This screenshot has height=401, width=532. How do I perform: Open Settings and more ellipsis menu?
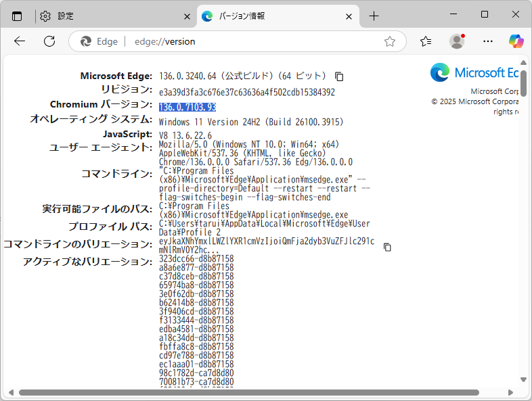(488, 41)
